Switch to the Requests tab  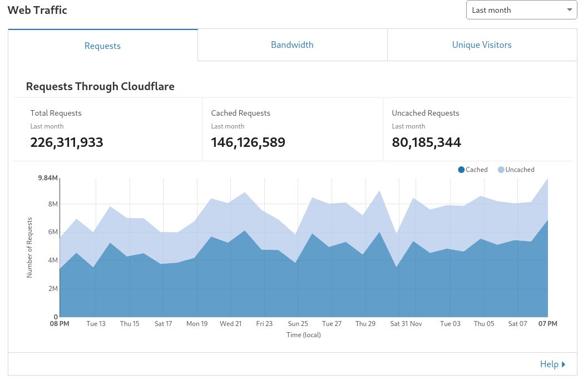click(x=102, y=46)
